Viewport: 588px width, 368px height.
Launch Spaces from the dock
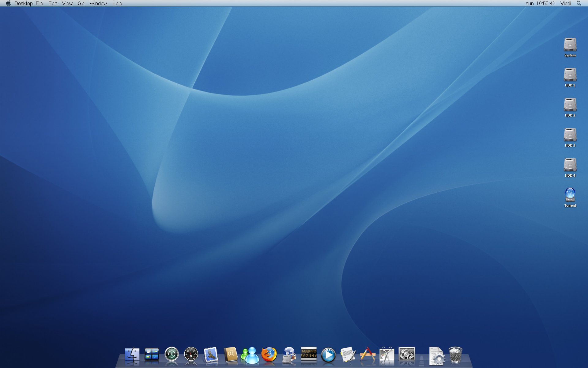click(152, 355)
